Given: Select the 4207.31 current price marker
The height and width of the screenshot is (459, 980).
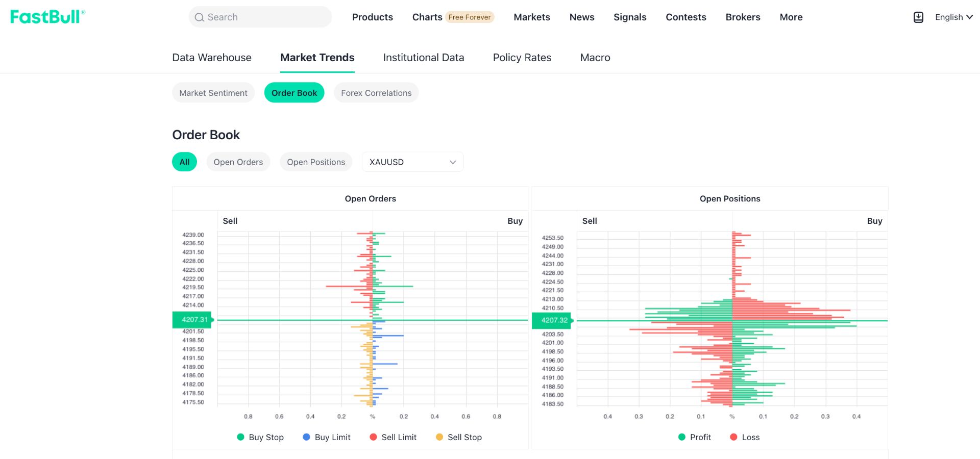Looking at the screenshot, I should 193,320.
